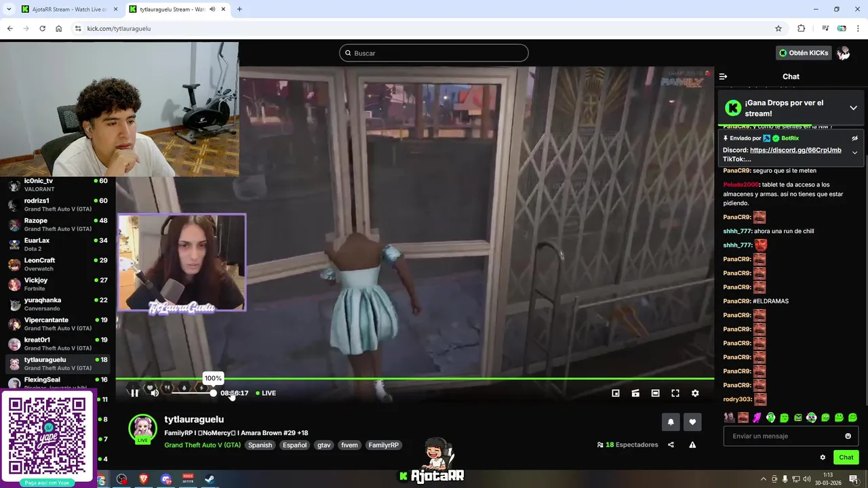This screenshot has width=868, height=488.
Task: Expand the pinned Discord message
Action: [x=854, y=152]
